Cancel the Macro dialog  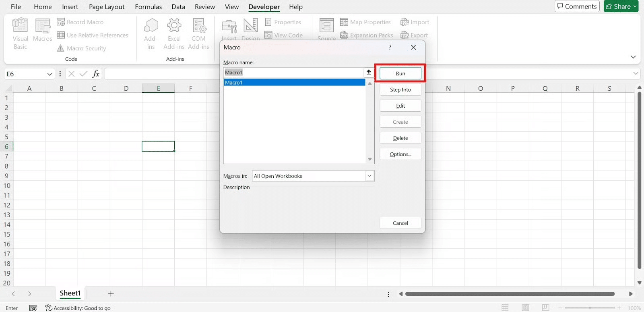(400, 223)
